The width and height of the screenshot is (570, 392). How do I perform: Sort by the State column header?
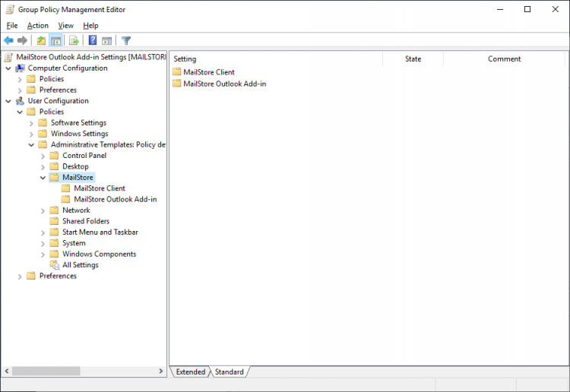[x=413, y=58]
